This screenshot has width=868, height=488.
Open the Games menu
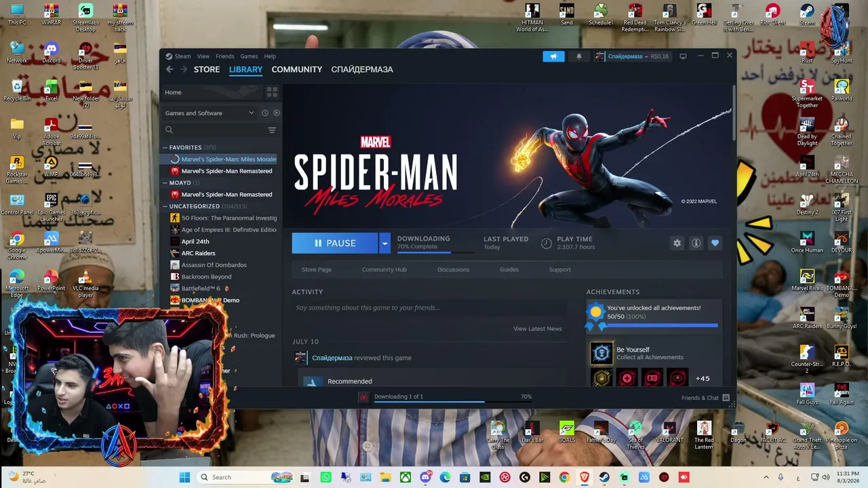pyautogui.click(x=249, y=56)
